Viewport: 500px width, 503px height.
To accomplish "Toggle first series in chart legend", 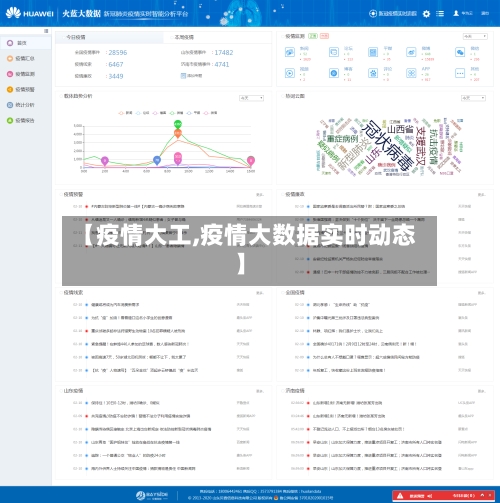I will pos(125,113).
